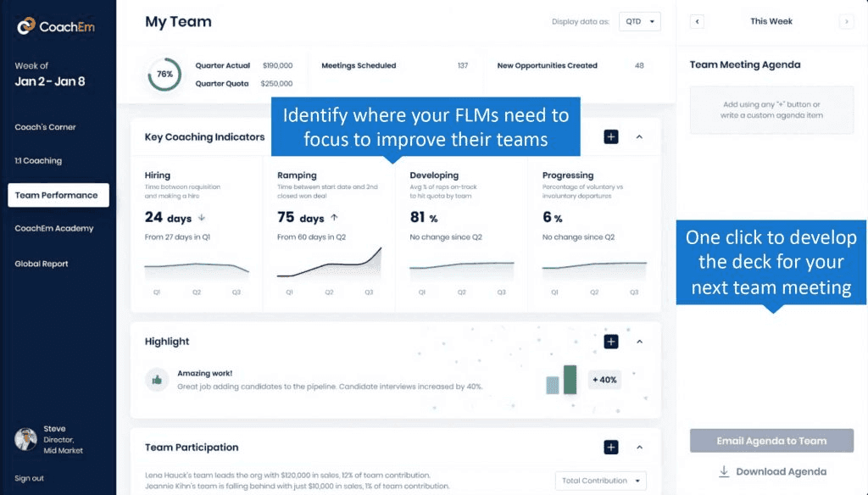Go to next week arrow

tap(845, 22)
